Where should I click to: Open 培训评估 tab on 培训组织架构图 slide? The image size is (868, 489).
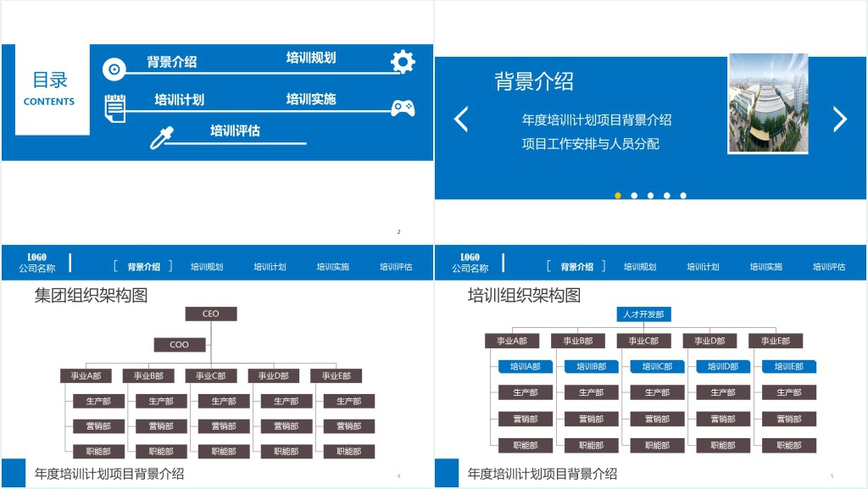pos(829,267)
